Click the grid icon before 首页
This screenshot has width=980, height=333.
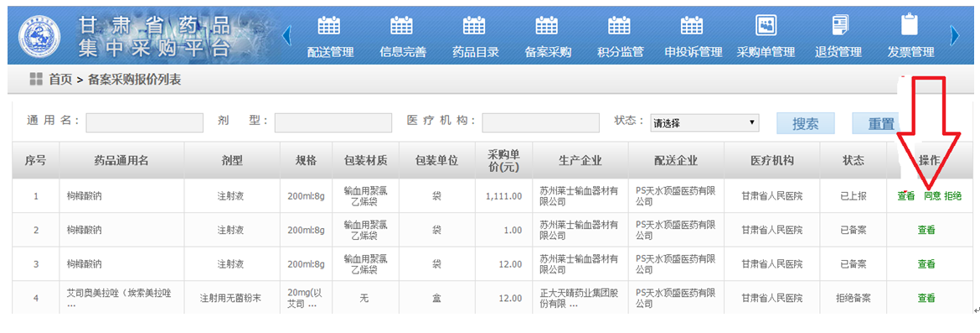[36, 80]
